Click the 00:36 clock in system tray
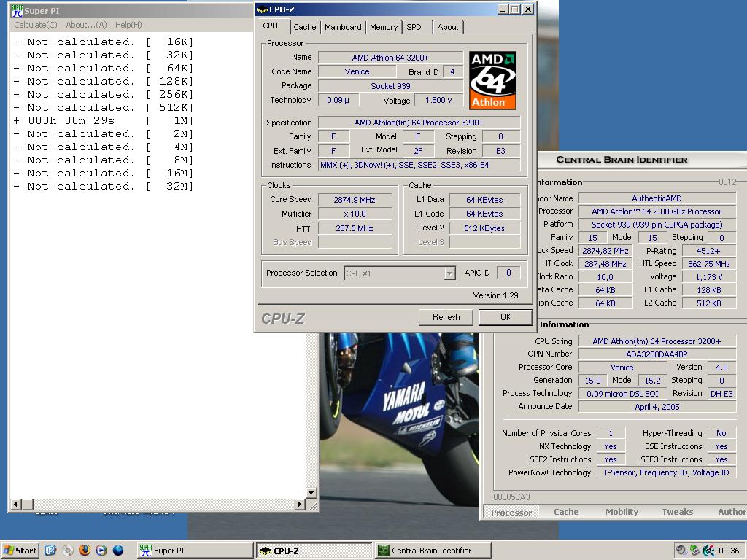This screenshot has width=747, height=560. coord(729,551)
